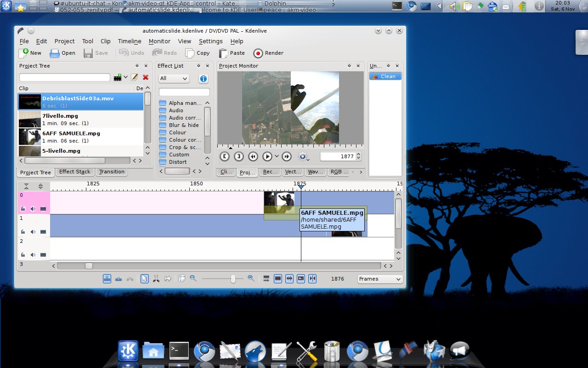Click the collapse tracks icon above track headers
588x368 pixels.
pyautogui.click(x=26, y=186)
